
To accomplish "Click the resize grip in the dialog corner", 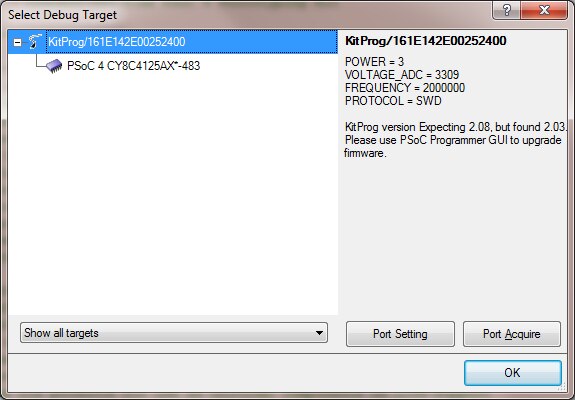I will pyautogui.click(x=562, y=386).
